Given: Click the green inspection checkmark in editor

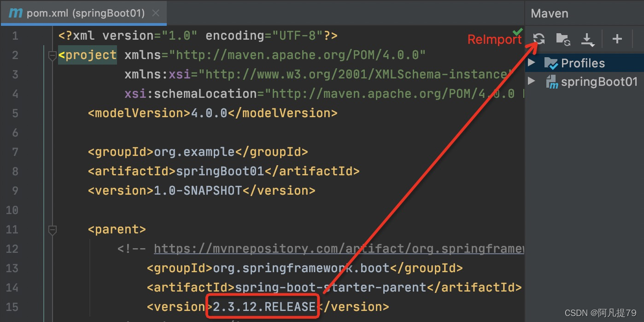Looking at the screenshot, I should pos(518,32).
